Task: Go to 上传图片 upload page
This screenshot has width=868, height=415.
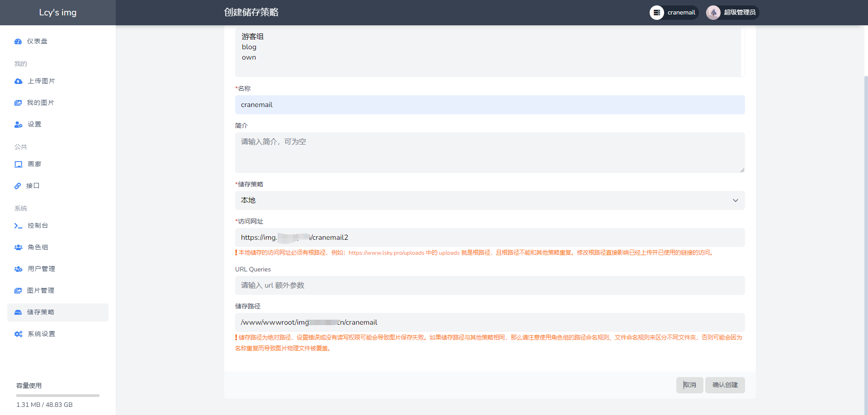Action: [58, 81]
